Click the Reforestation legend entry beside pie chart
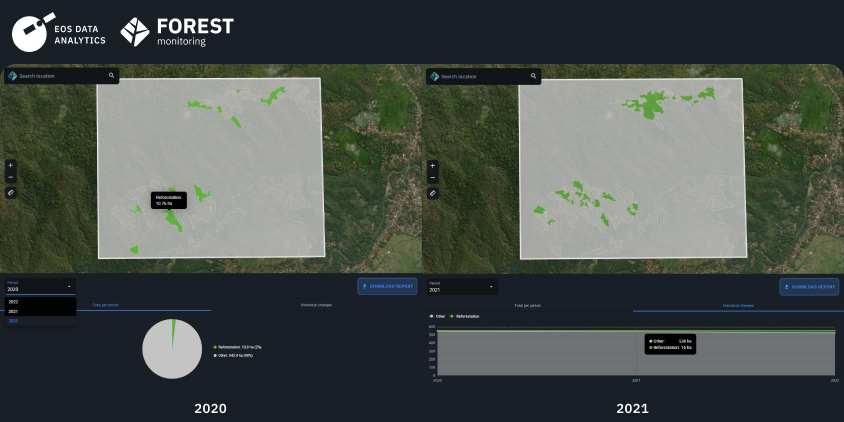This screenshot has height=422, width=844. pos(237,347)
